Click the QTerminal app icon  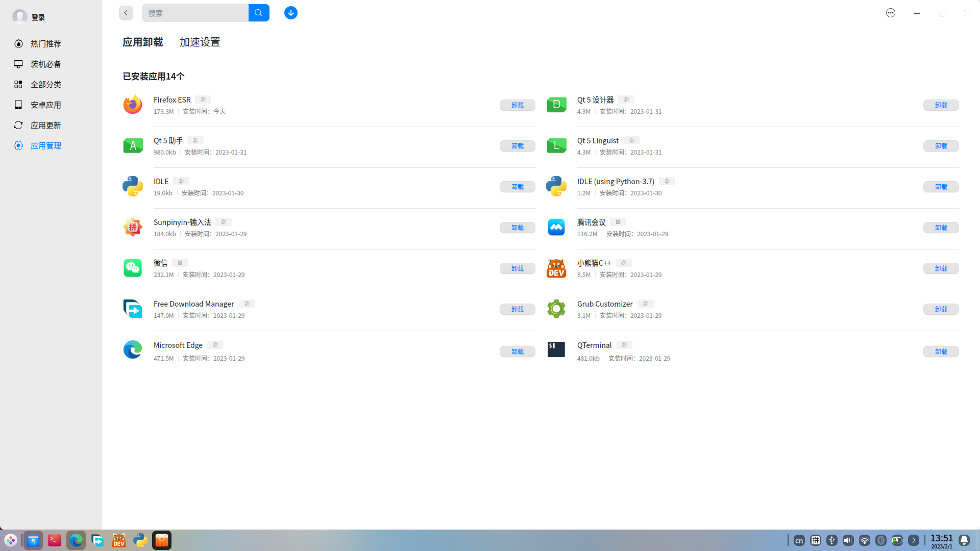556,350
